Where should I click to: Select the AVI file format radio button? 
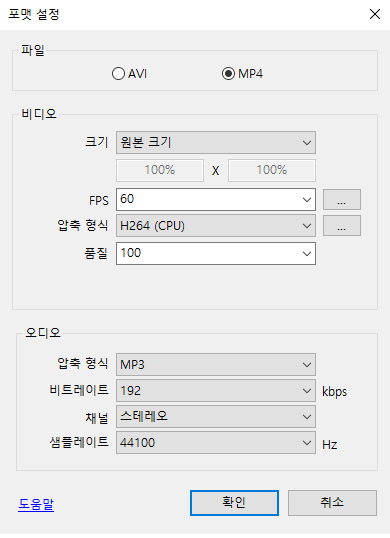pos(129,74)
